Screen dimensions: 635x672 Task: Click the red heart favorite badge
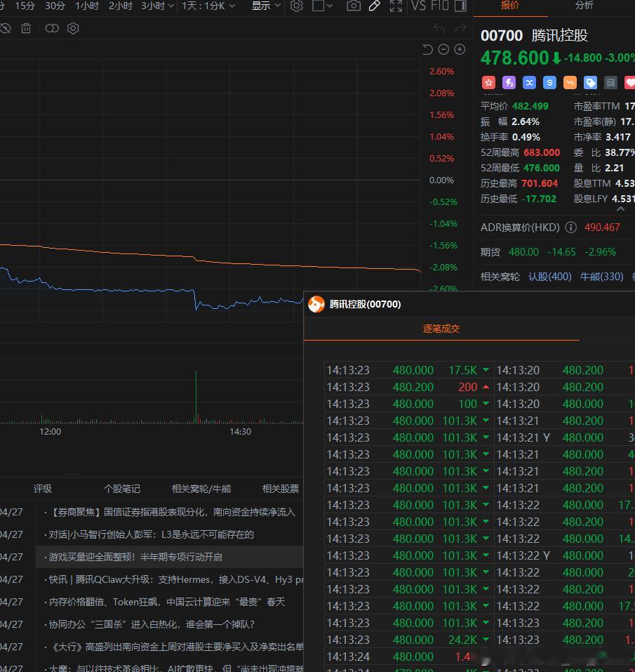point(630,83)
